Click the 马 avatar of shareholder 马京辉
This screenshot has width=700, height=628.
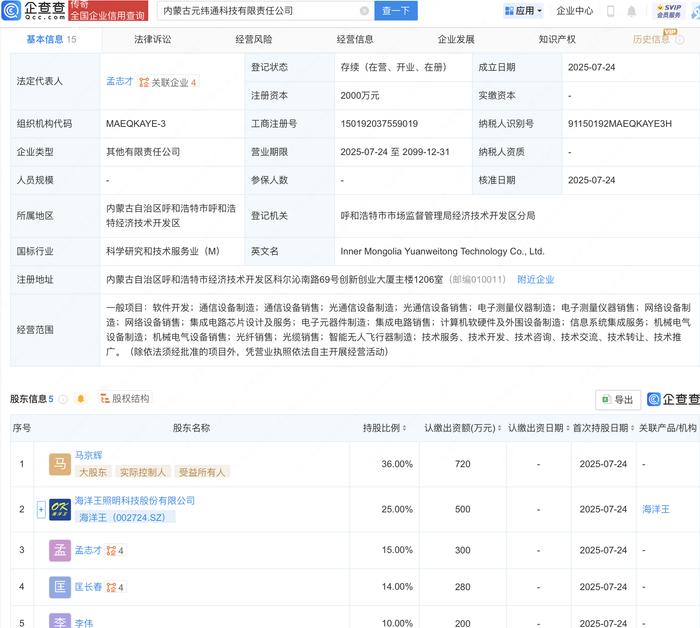click(x=60, y=464)
